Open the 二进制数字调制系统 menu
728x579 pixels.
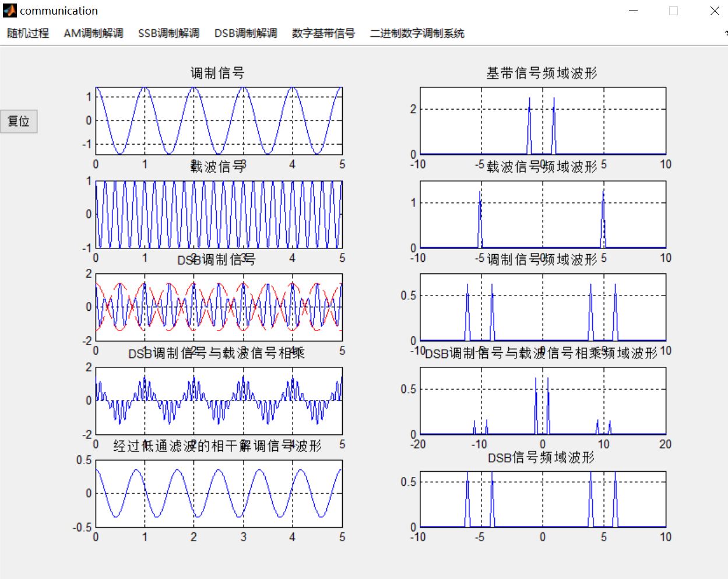click(417, 33)
